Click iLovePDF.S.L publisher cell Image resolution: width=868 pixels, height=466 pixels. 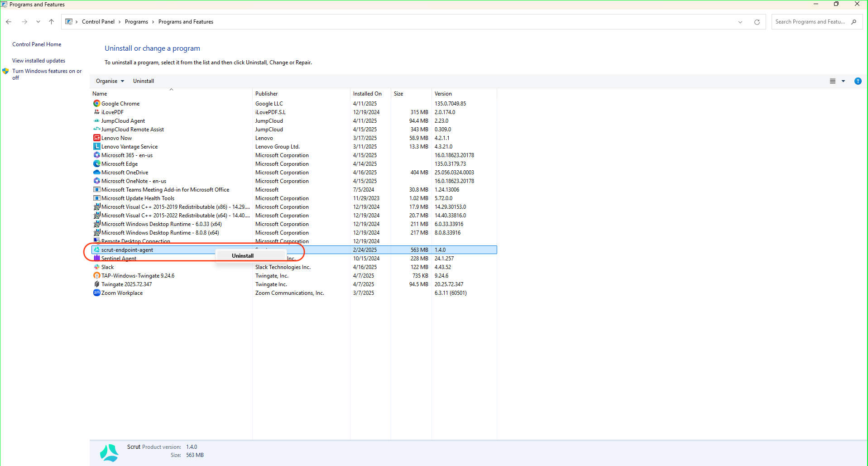pyautogui.click(x=270, y=112)
